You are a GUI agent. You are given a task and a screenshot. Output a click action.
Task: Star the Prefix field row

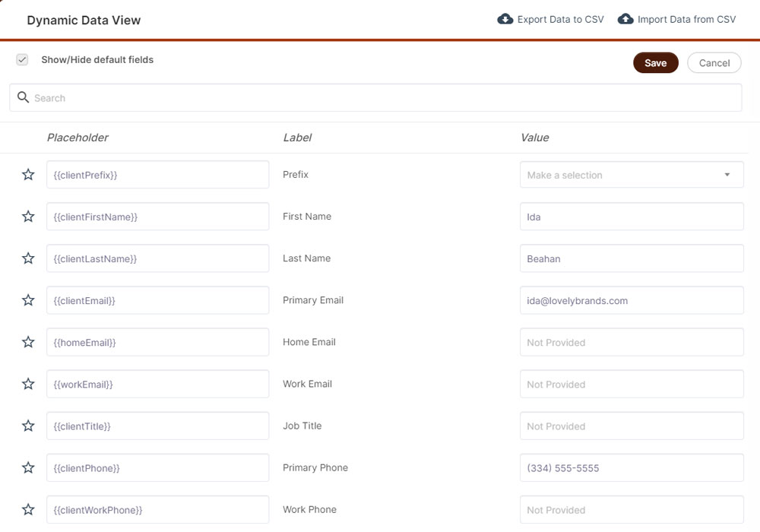[28, 175]
